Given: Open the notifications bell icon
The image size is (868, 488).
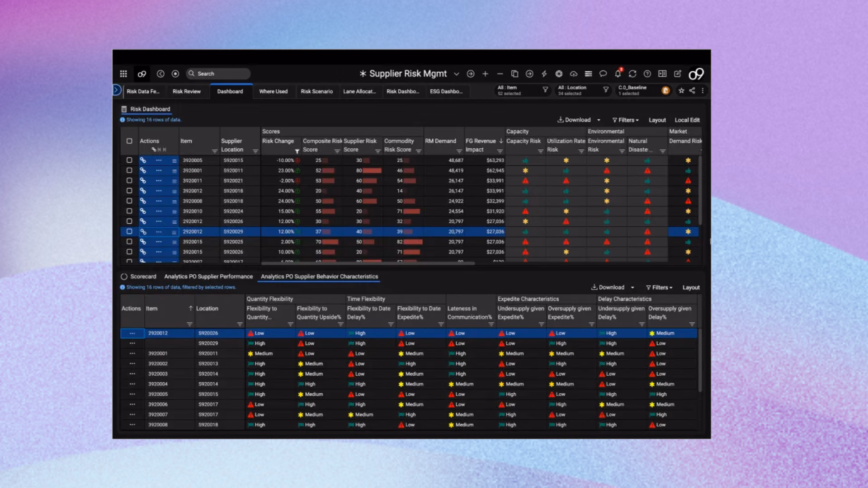Looking at the screenshot, I should coord(618,74).
